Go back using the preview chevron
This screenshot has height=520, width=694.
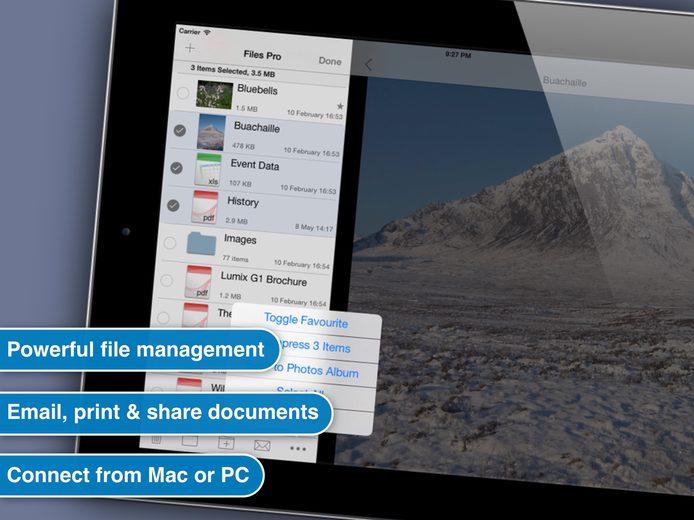(368, 65)
